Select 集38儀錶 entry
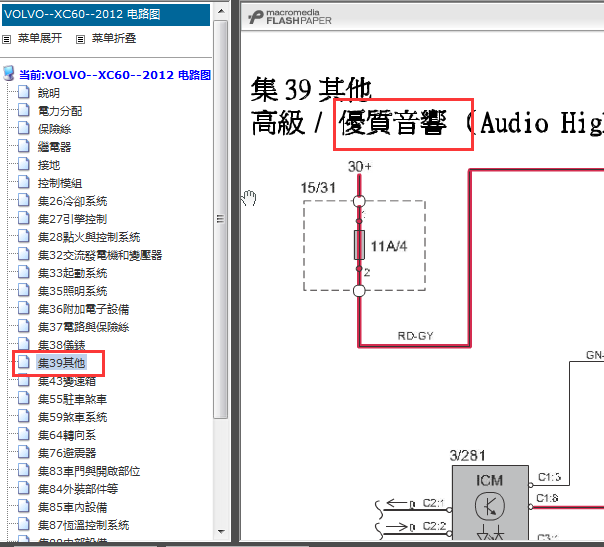 pyautogui.click(x=61, y=345)
